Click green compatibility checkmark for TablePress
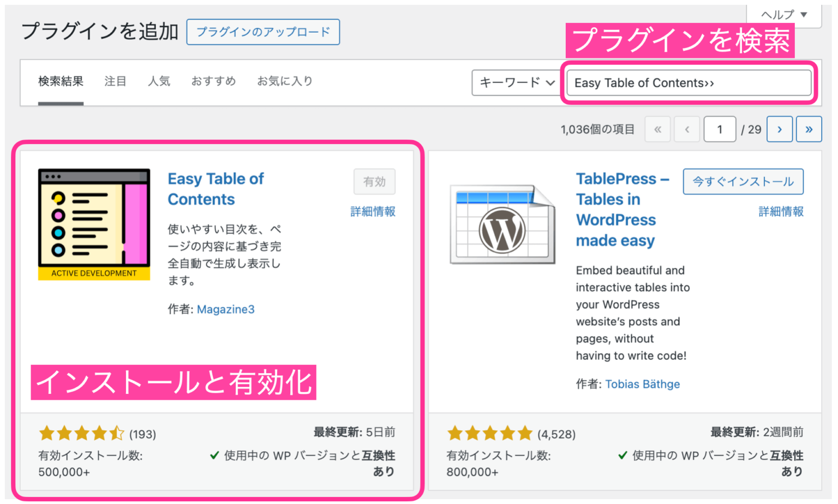The height and width of the screenshot is (504, 838). pos(621,455)
